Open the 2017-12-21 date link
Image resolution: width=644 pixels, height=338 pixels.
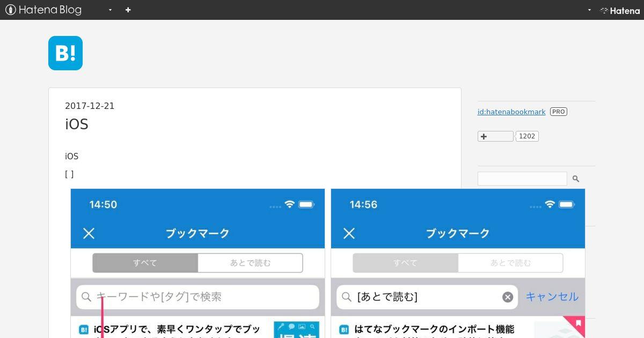90,106
